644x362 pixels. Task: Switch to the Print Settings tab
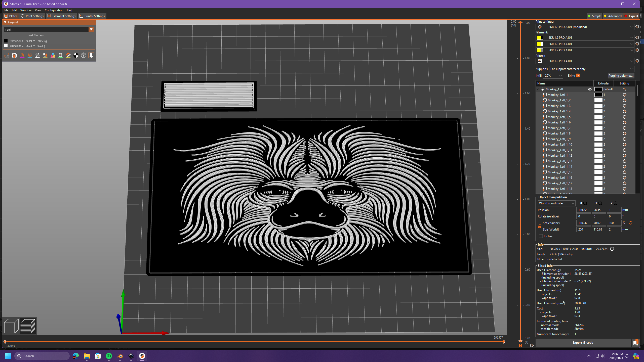pyautogui.click(x=32, y=16)
